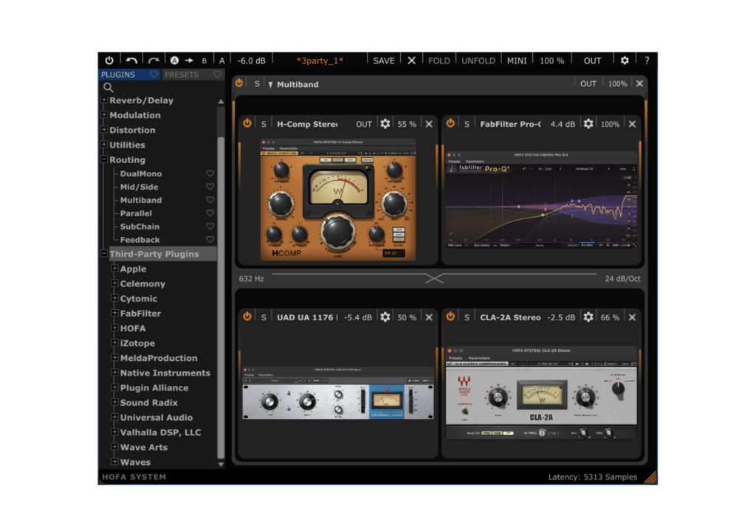Image resolution: width=756 pixels, height=532 pixels.
Task: Toggle CLA-2A Stereo power button
Action: pos(450,317)
